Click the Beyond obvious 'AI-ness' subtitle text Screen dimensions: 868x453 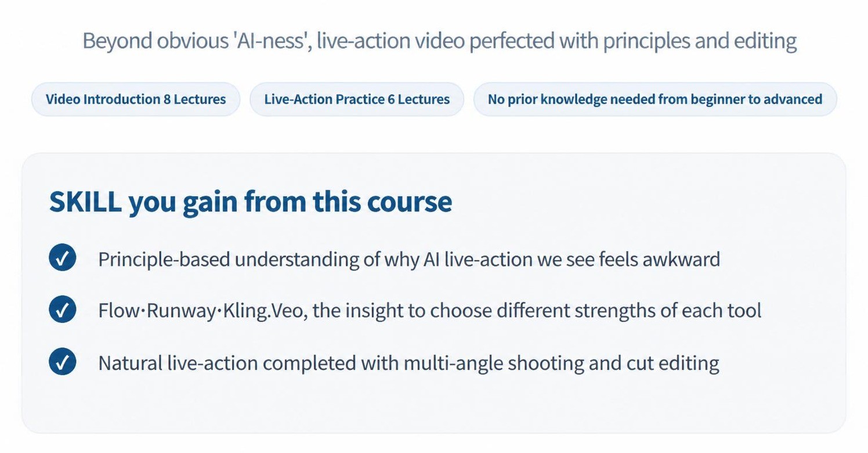point(439,41)
